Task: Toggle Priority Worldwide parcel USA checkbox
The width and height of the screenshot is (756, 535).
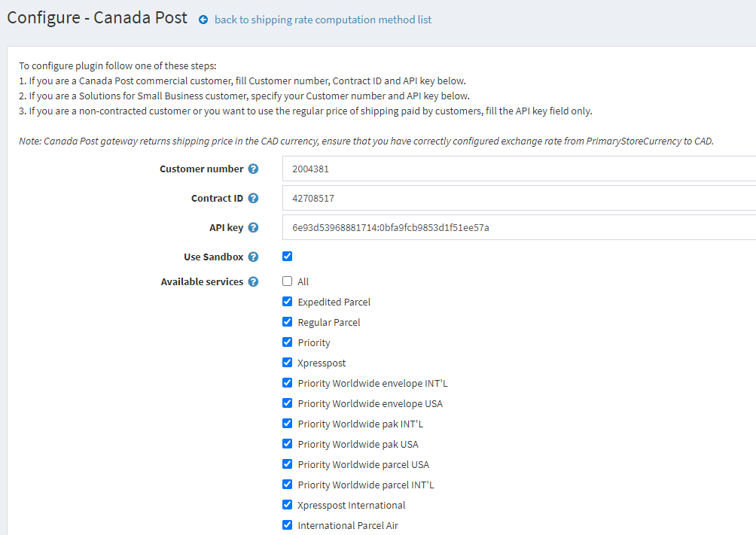Action: coord(288,464)
